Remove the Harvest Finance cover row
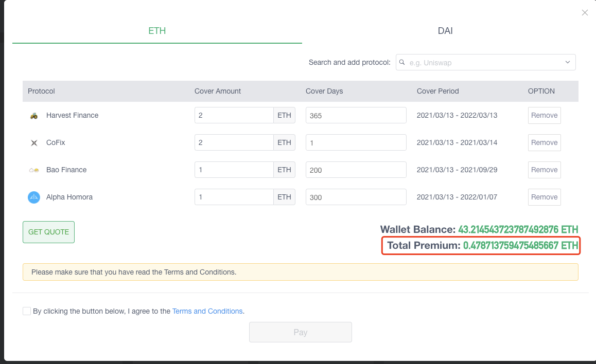The image size is (596, 364). click(545, 115)
